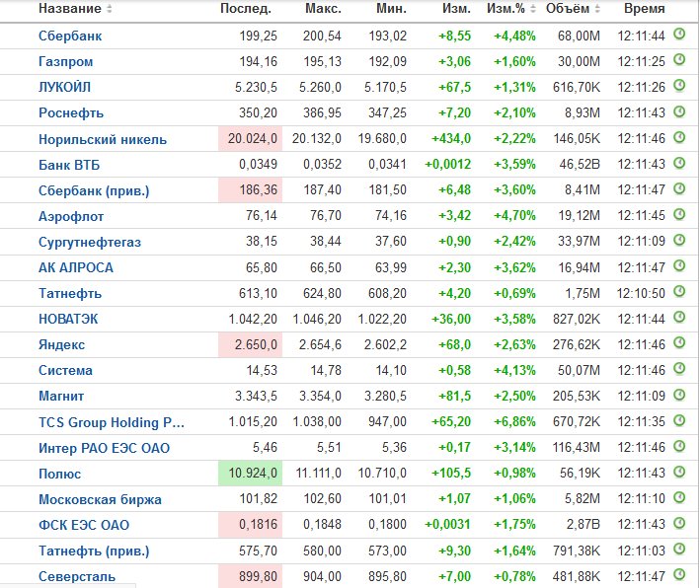Click the clock icon in АК АЛРОСА row
This screenshot has width=700, height=588.
[x=679, y=266]
